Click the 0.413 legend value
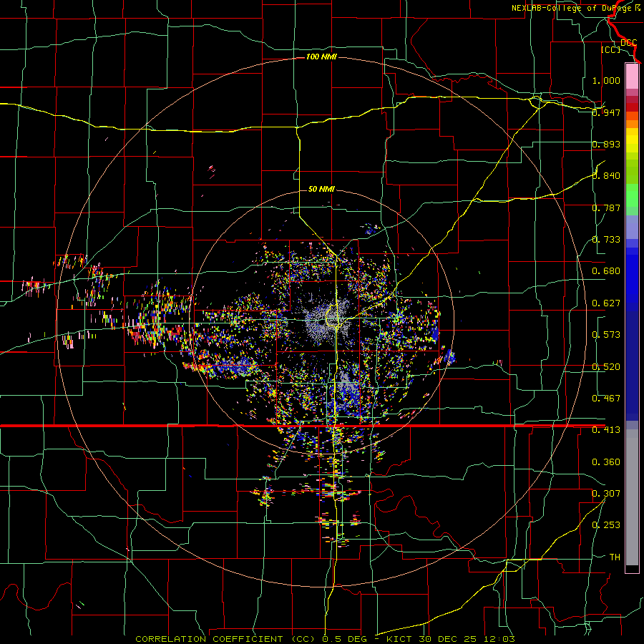Image resolution: width=644 pixels, height=644 pixels. [606, 430]
